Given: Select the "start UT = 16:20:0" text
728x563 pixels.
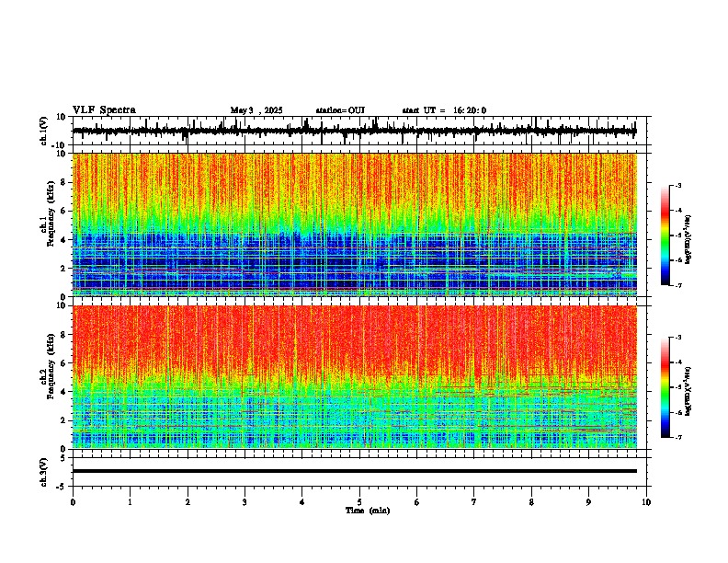Looking at the screenshot, I should point(444,110).
